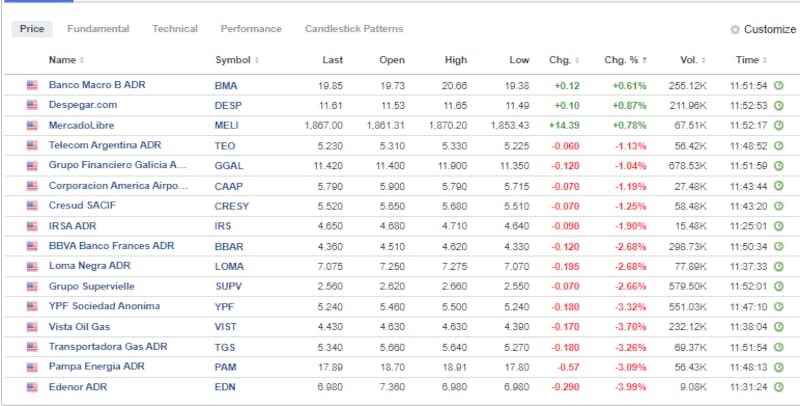Open Telecom Argentina ADR stock page
Screen dimensions: 800x406
pyautogui.click(x=104, y=145)
